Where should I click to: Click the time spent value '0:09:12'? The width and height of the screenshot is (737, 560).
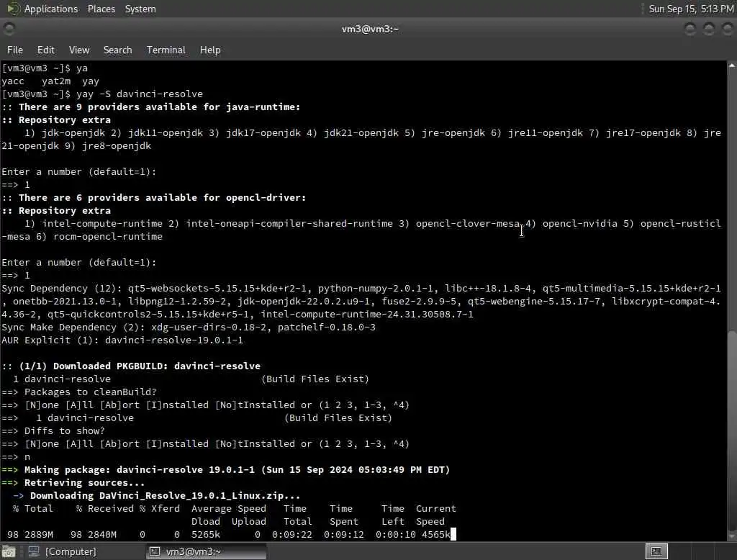(343, 535)
